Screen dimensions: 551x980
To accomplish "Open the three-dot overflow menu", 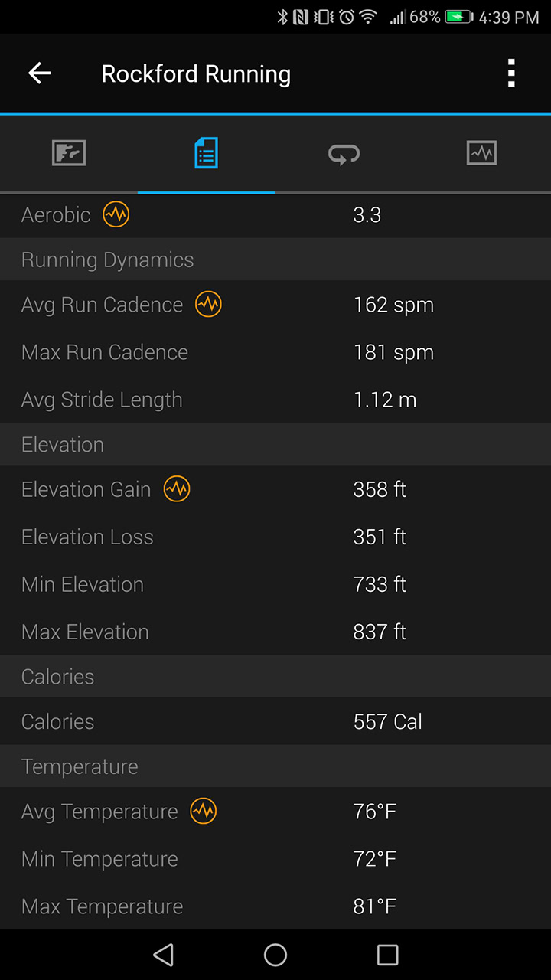I will (511, 73).
